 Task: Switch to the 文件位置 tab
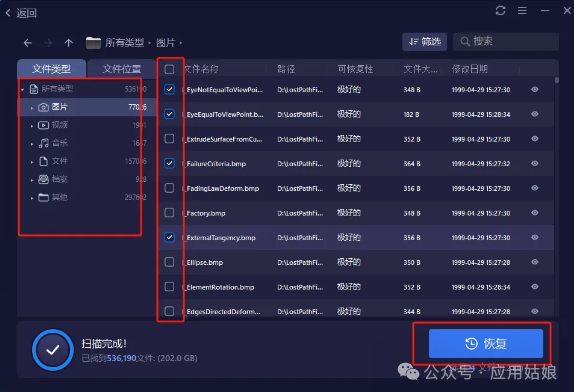click(122, 69)
